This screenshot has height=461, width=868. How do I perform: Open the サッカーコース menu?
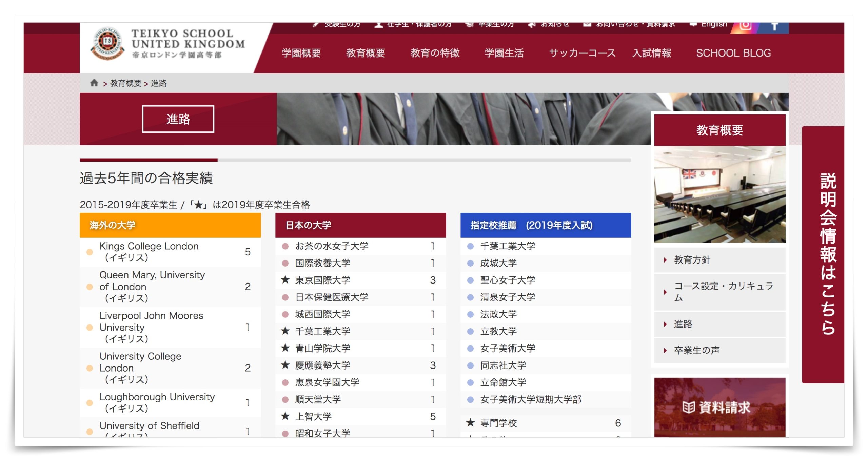pyautogui.click(x=582, y=53)
